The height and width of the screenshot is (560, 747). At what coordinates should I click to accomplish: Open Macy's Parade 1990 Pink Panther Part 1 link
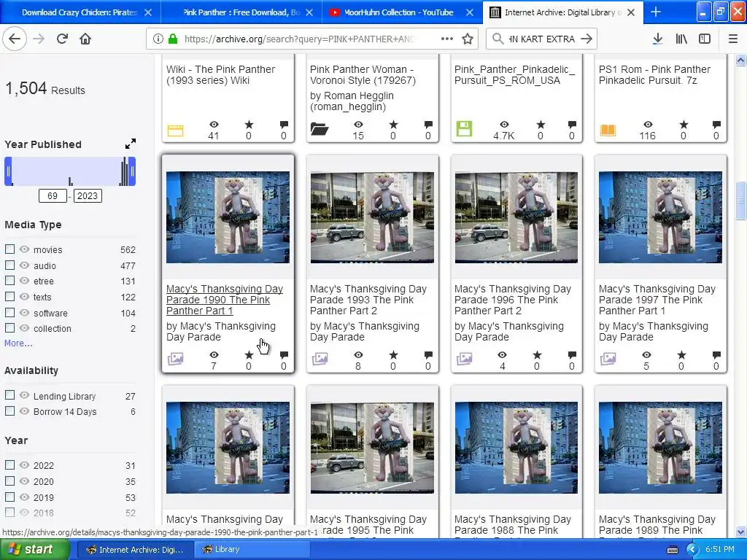point(225,300)
